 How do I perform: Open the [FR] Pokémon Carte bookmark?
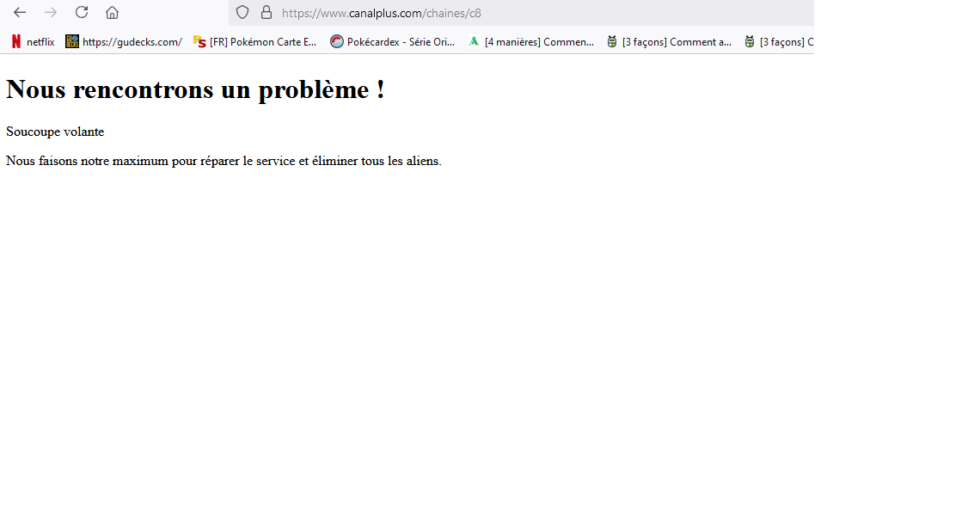tap(255, 42)
